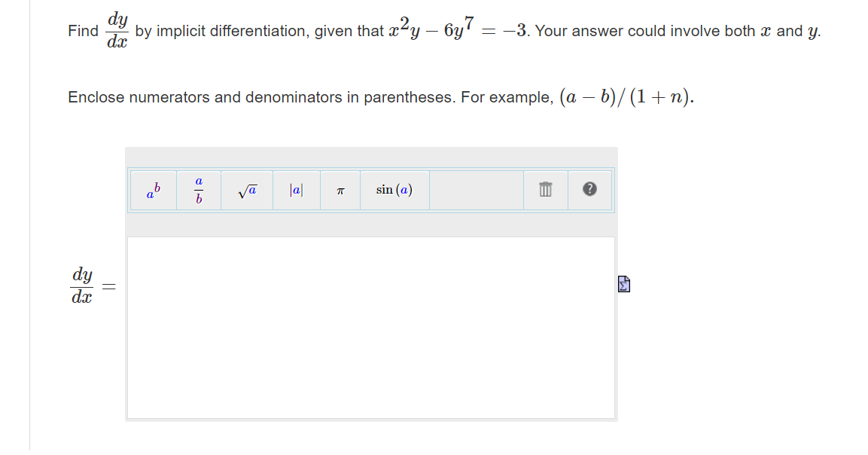Viewport: 868px width, 455px height.
Task: Select the absolute value template button
Action: tap(295, 190)
